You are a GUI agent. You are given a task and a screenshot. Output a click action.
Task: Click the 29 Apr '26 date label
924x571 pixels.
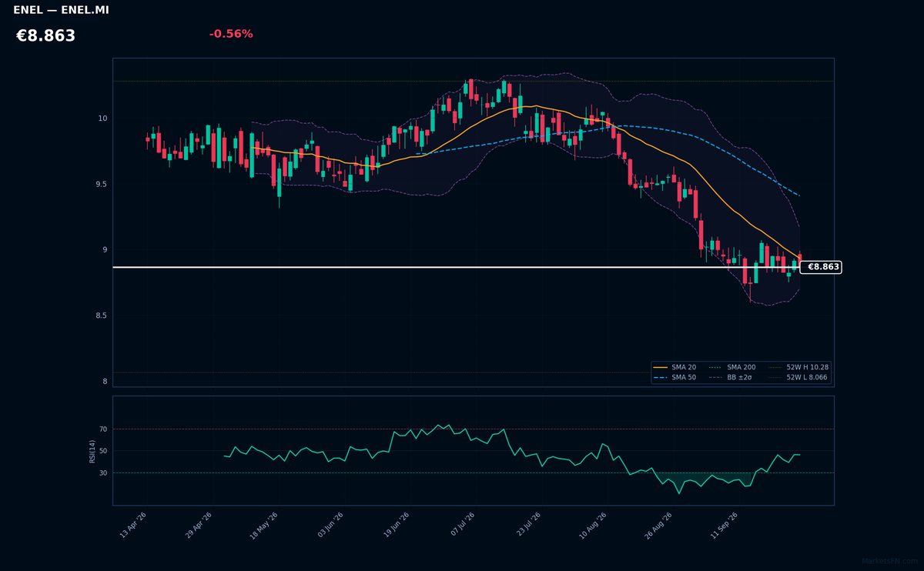[199, 525]
